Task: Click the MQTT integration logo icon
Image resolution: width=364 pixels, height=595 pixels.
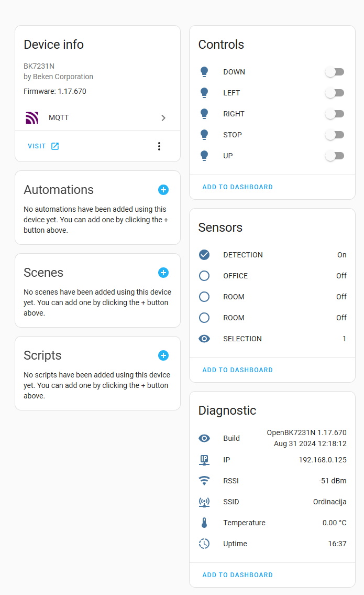Action: pos(32,117)
